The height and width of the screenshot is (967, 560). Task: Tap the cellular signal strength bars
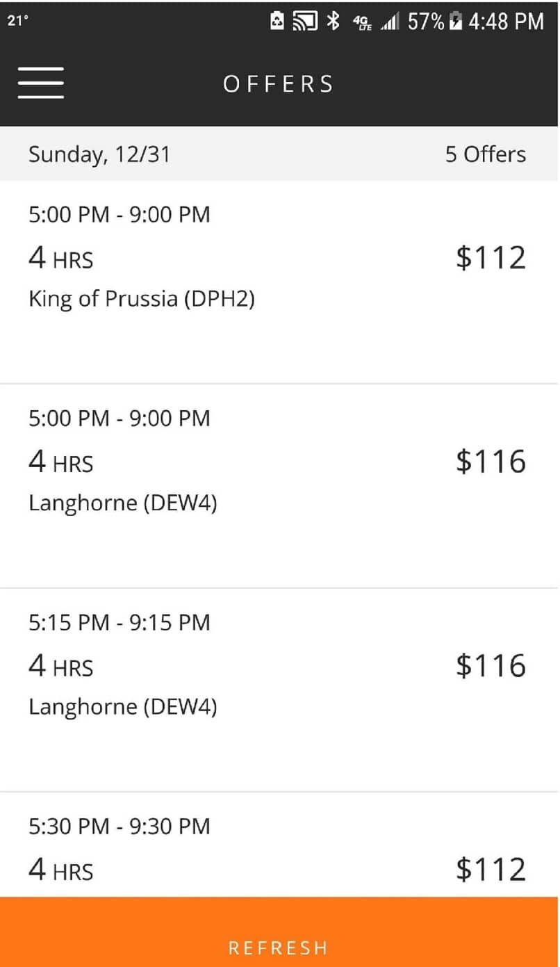[x=391, y=22]
